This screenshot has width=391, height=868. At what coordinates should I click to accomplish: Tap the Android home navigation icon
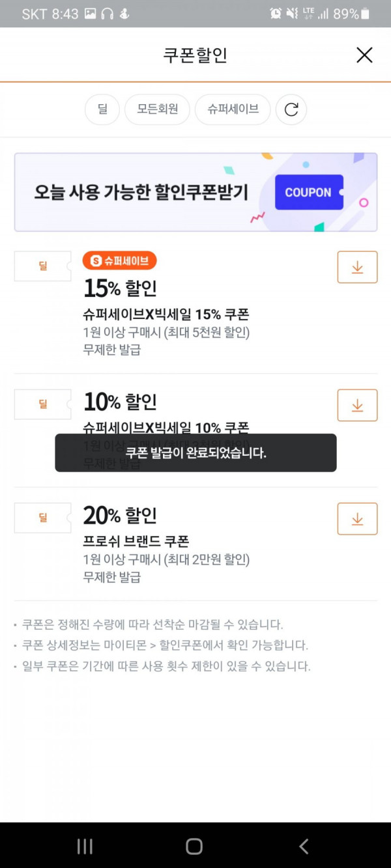(x=194, y=846)
